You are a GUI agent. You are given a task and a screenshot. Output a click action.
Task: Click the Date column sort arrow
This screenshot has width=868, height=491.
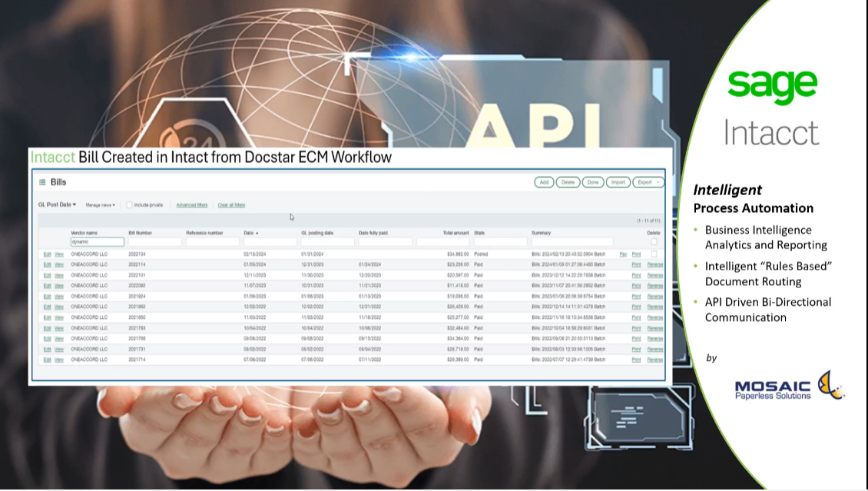tap(257, 233)
